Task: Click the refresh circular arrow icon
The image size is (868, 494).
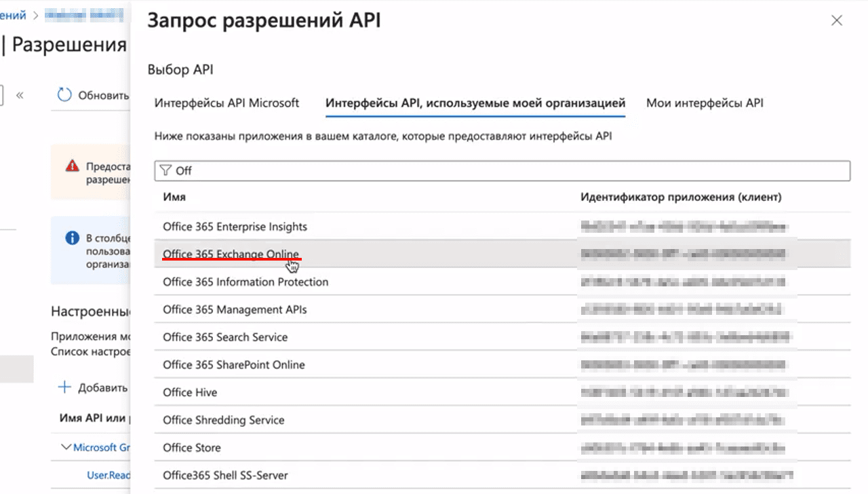Action: pyautogui.click(x=64, y=95)
